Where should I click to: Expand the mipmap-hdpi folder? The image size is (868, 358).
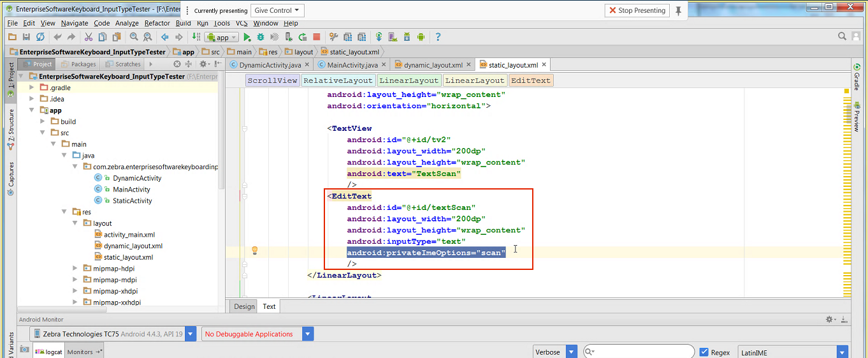click(x=75, y=269)
